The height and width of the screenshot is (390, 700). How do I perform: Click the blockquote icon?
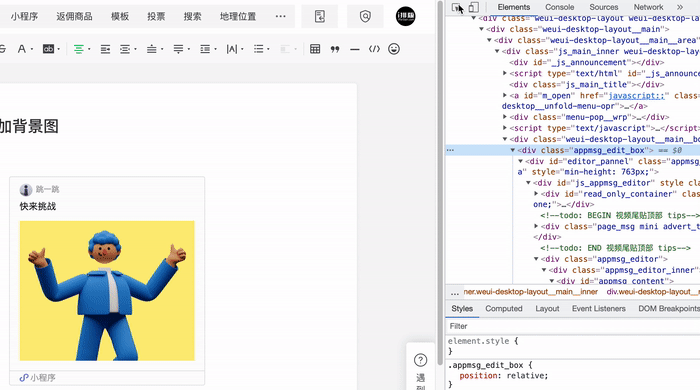(335, 49)
